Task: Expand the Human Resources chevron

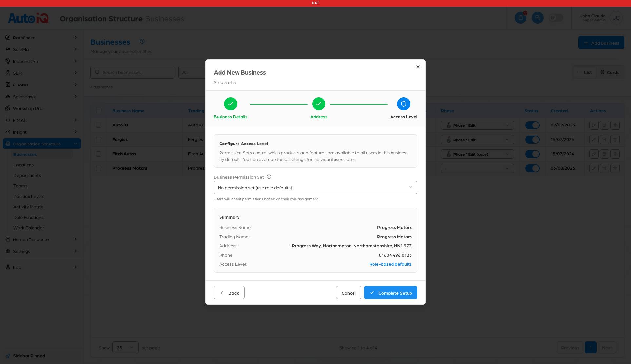Action: [76, 239]
